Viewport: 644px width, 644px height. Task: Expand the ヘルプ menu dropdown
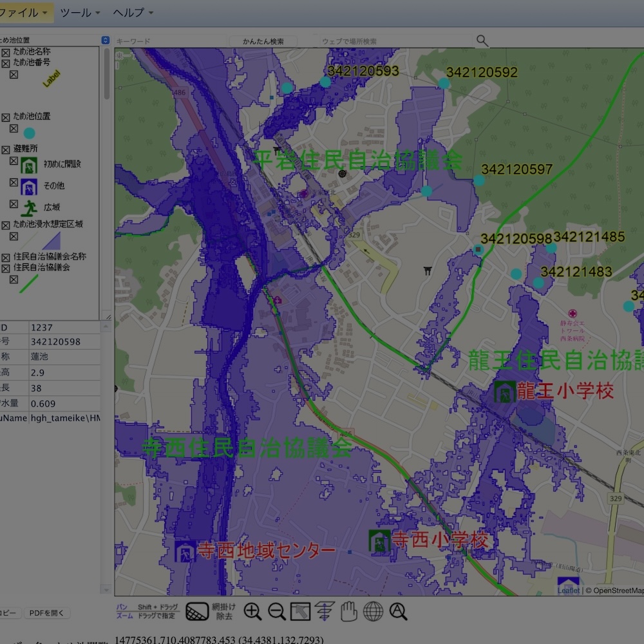pos(133,13)
